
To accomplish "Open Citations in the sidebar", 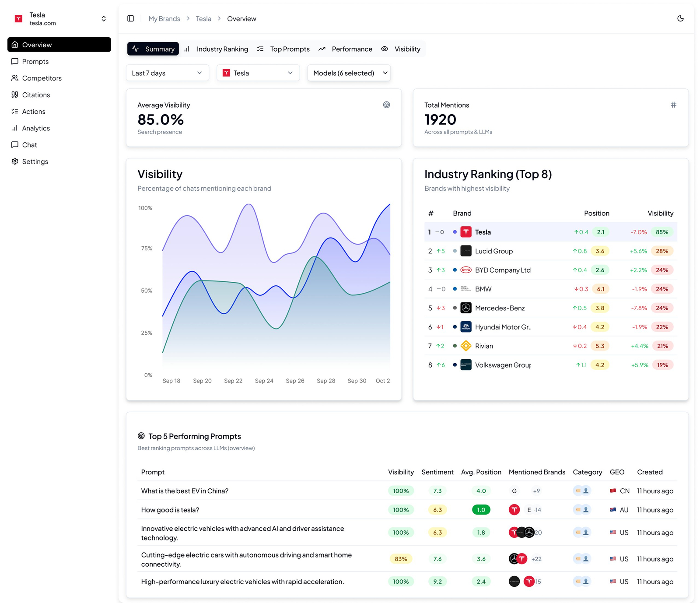I will (x=36, y=95).
